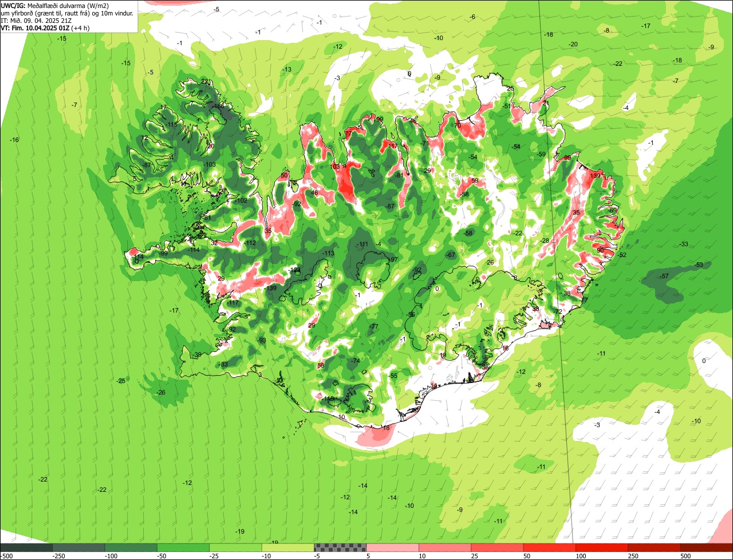Click the '-69' value on the east coast
This screenshot has height=560, width=733.
coord(613,211)
